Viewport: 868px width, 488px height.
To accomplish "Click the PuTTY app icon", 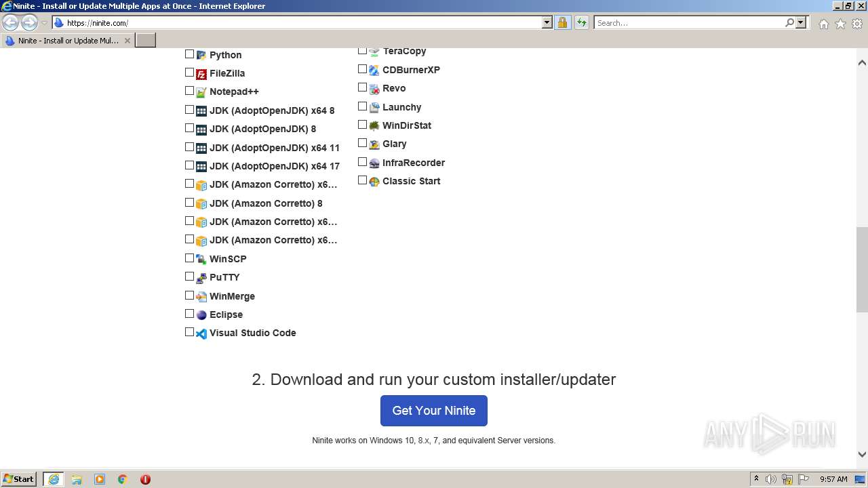I will [201, 278].
